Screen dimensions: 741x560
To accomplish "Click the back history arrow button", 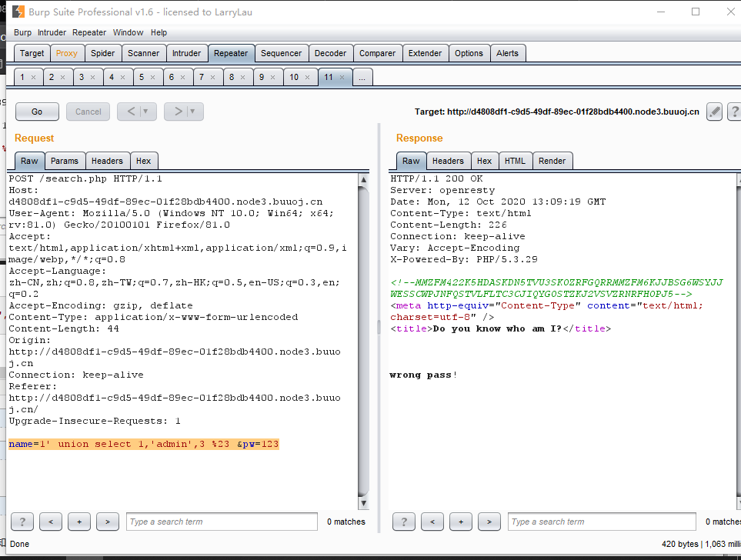I will point(132,112).
